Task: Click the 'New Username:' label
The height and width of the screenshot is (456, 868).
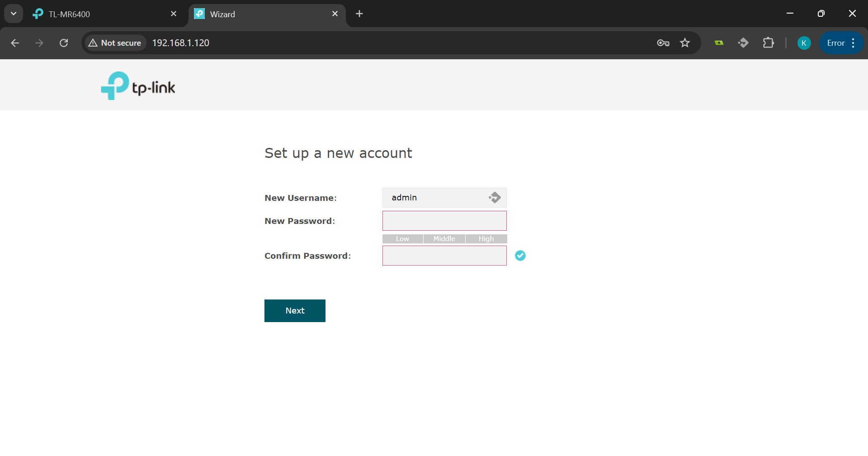Action: click(301, 198)
